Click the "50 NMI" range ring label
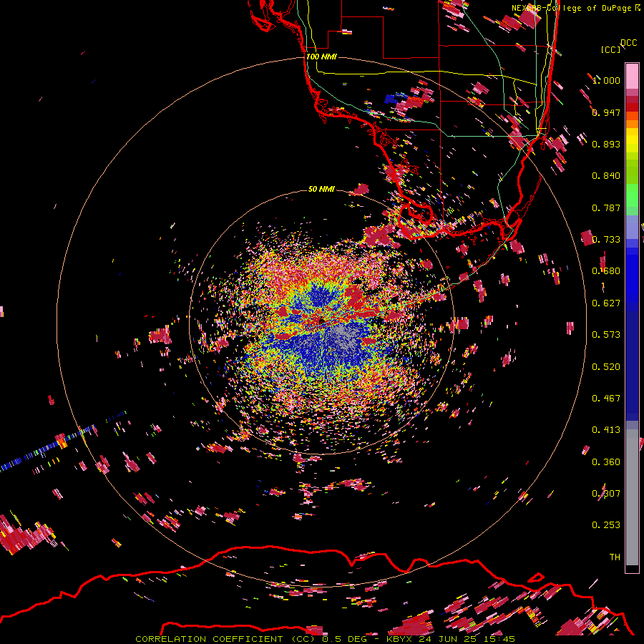 point(321,189)
